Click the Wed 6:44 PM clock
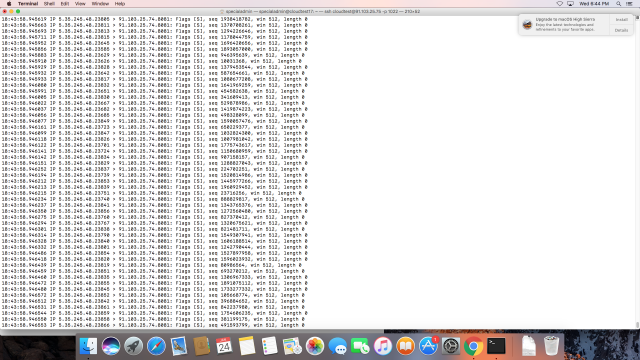 594,4
